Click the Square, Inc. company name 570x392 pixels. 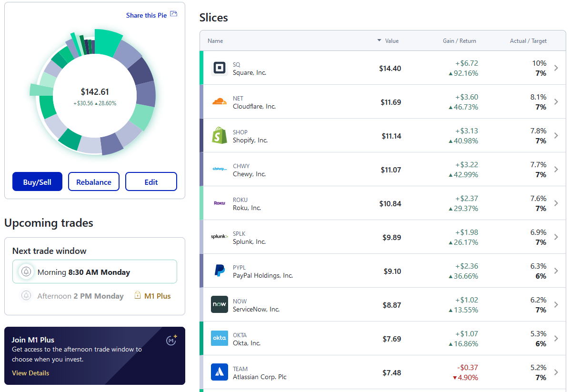[250, 73]
